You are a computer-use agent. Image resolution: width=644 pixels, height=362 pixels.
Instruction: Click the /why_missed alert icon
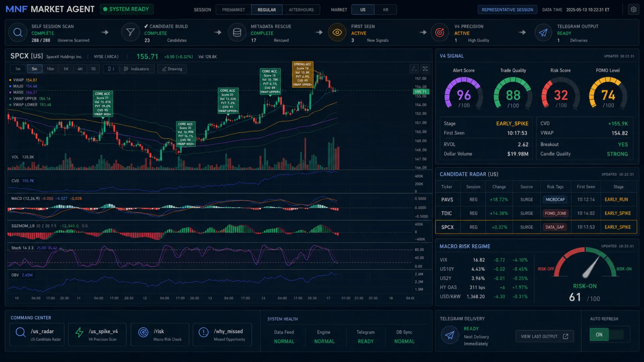[204, 332]
